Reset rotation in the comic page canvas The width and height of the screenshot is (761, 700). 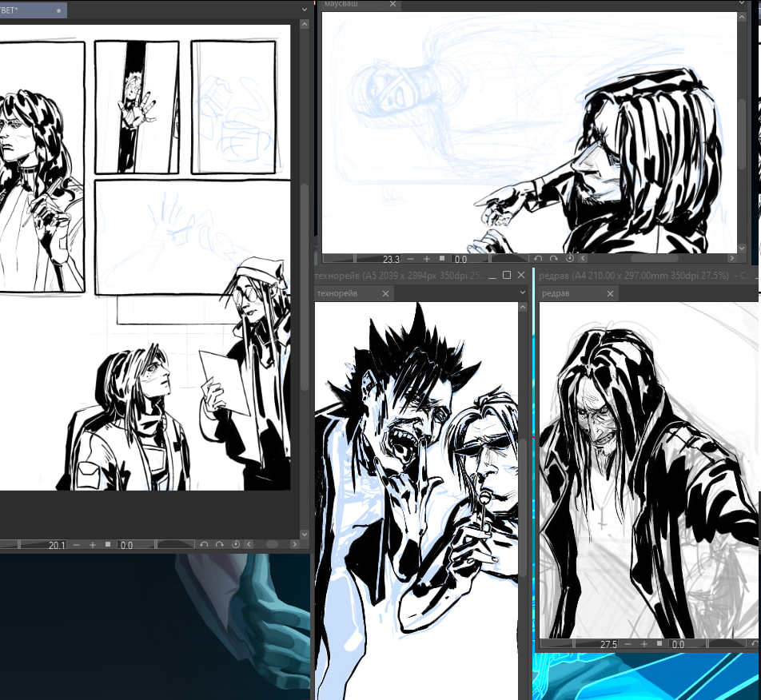coord(236,545)
